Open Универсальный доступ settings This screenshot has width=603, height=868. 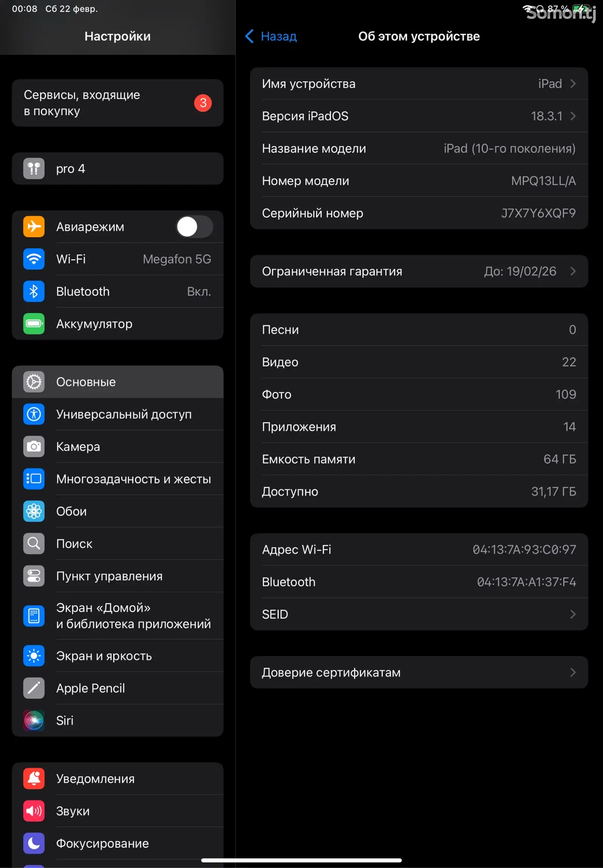click(118, 414)
